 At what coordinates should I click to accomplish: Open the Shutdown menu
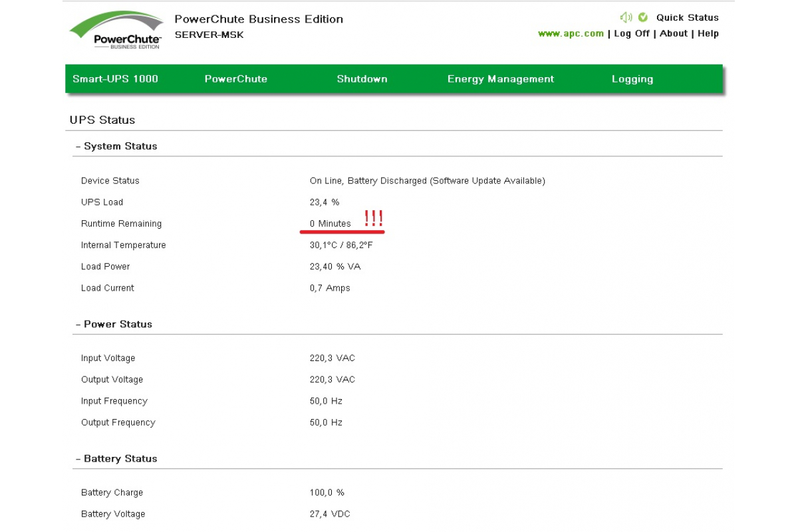tap(362, 78)
